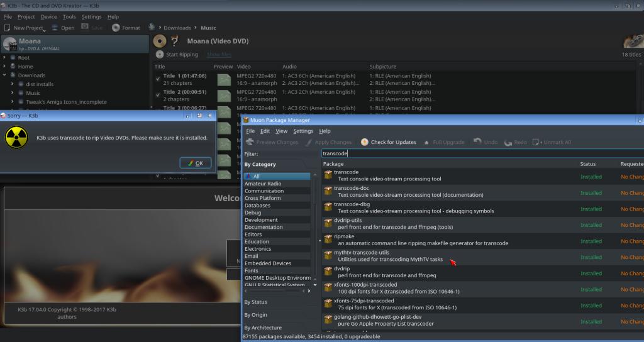Open the K3b Tools menu

(69, 17)
